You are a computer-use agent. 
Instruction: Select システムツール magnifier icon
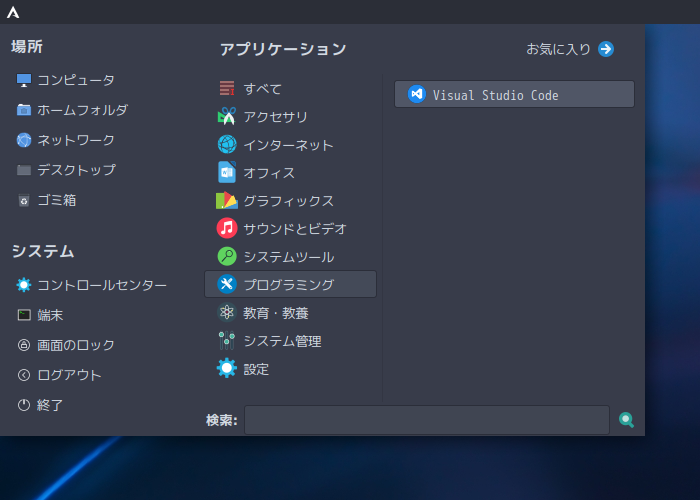click(227, 256)
